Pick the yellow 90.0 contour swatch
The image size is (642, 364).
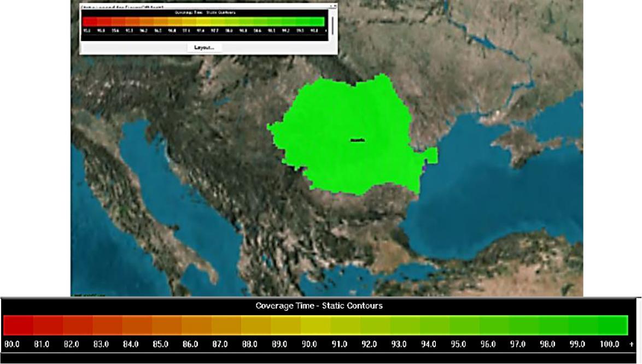point(315,325)
